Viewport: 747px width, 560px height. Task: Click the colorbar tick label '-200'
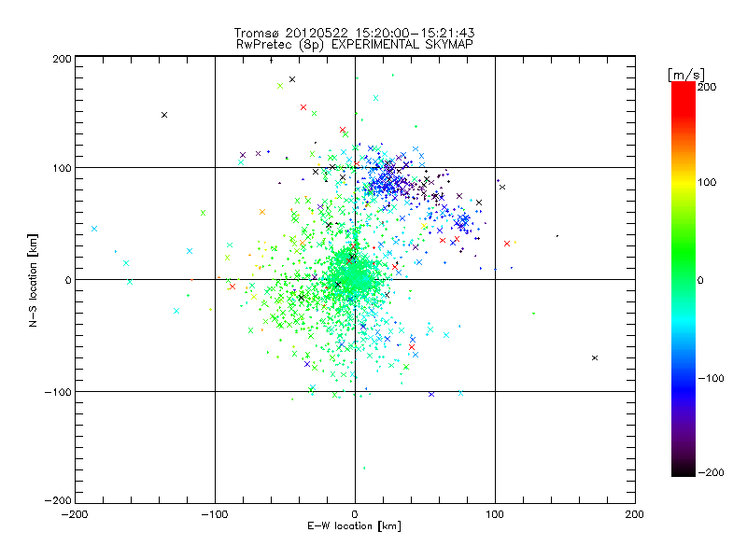click(x=711, y=472)
